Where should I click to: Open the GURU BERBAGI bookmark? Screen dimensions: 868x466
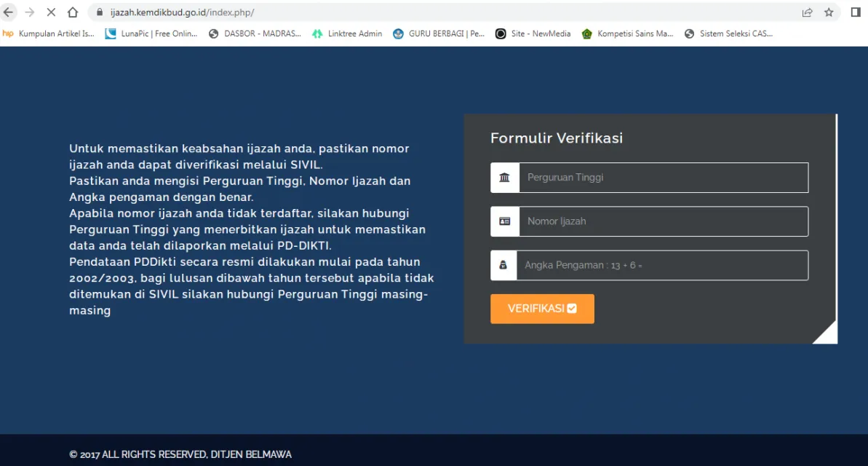tap(439, 33)
